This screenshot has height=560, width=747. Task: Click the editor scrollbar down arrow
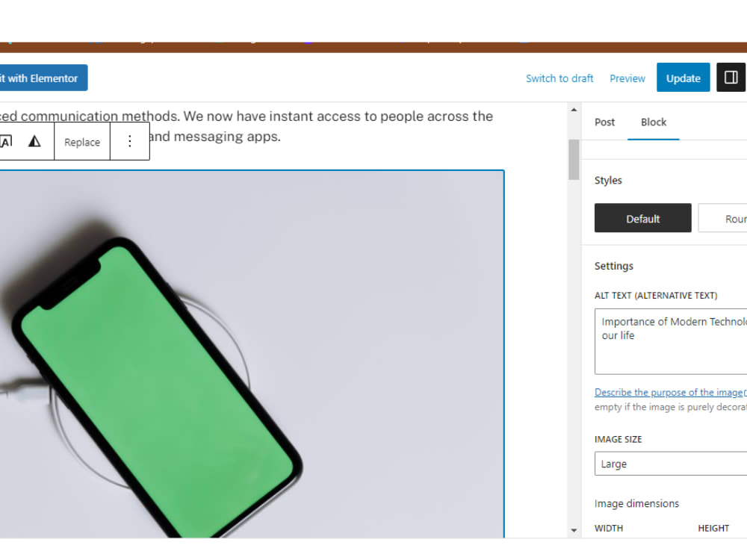(574, 530)
